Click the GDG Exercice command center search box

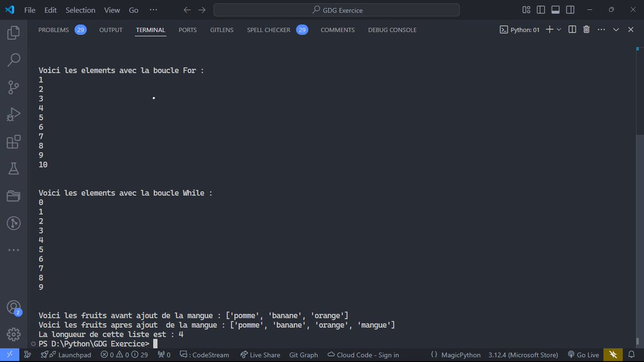(x=336, y=10)
